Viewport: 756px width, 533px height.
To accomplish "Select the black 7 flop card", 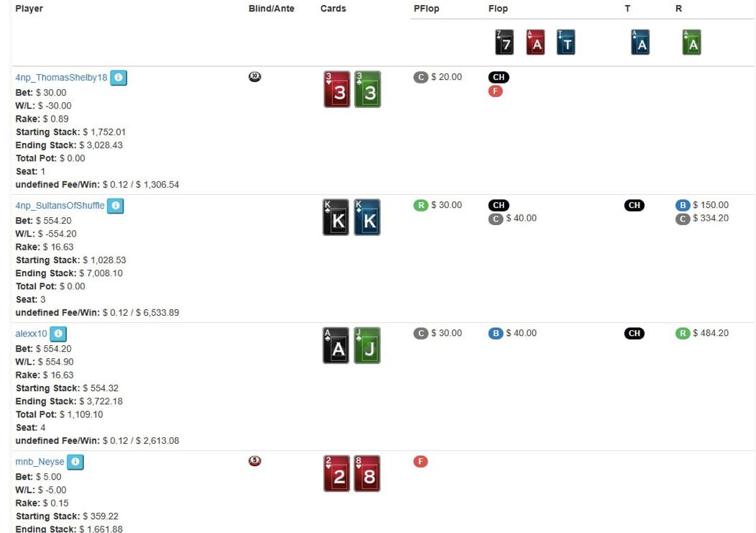I will pyautogui.click(x=504, y=43).
